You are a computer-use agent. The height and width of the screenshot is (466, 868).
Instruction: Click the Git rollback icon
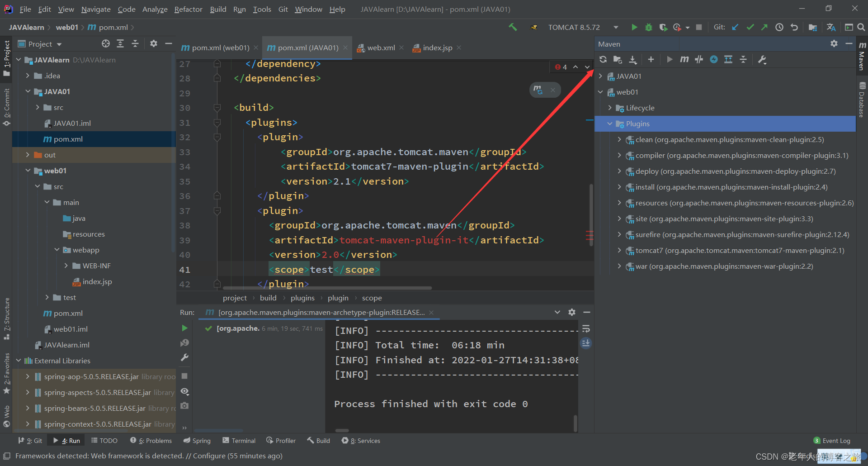tap(794, 27)
